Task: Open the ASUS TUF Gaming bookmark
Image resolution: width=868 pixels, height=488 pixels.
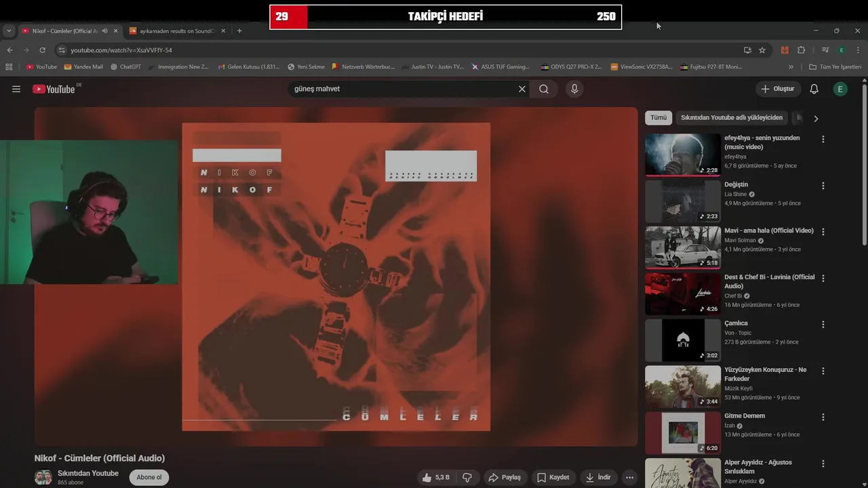Action: (501, 67)
